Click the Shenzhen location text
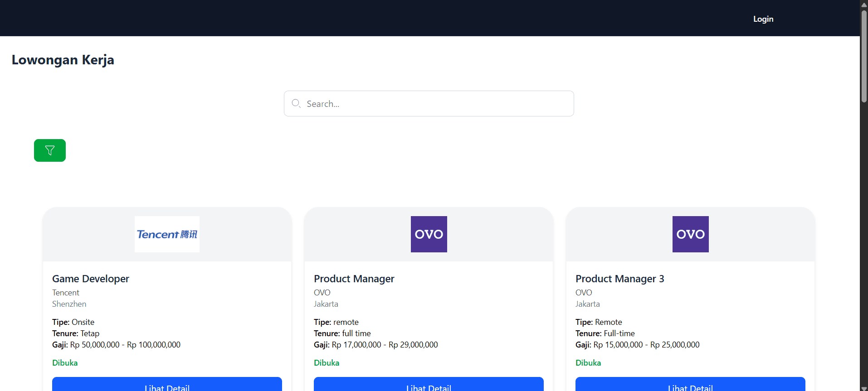The image size is (868, 391). click(x=69, y=304)
